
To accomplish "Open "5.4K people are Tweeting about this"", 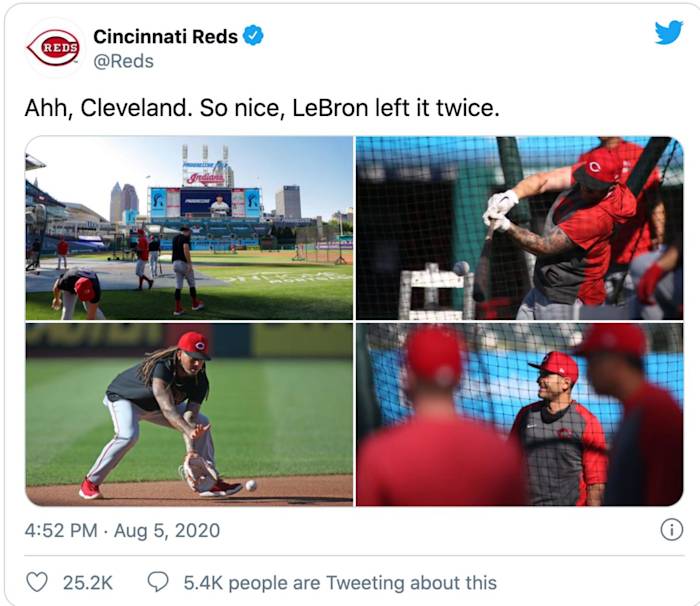I will [340, 581].
